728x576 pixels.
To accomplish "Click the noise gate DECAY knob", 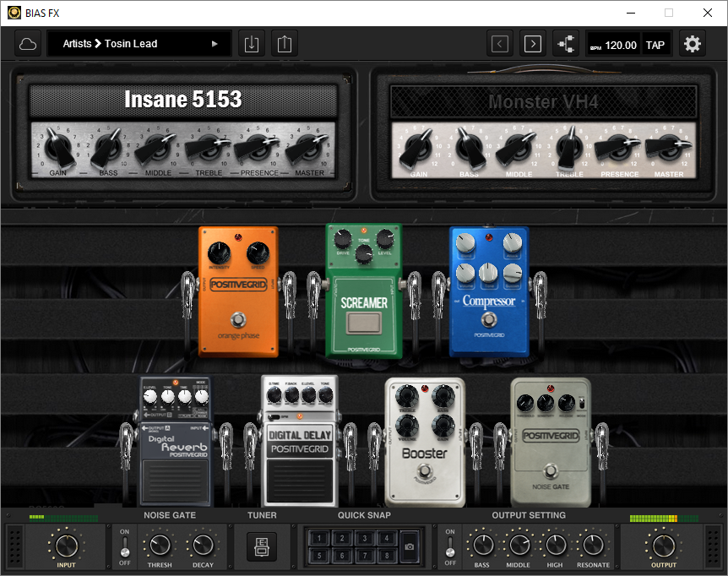I will (203, 546).
